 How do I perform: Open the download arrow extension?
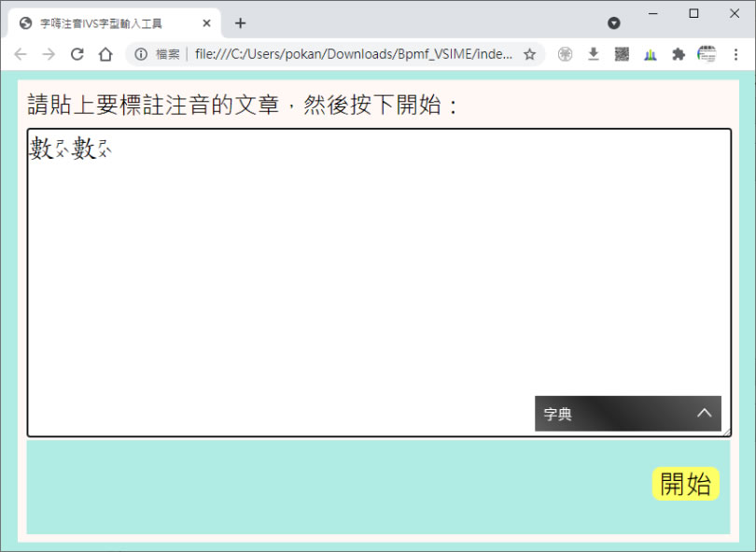594,54
